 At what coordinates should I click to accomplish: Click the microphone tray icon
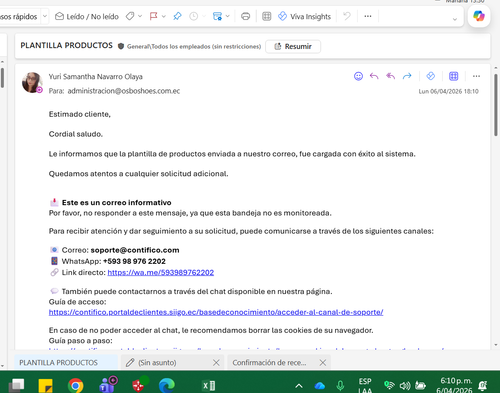(340, 386)
